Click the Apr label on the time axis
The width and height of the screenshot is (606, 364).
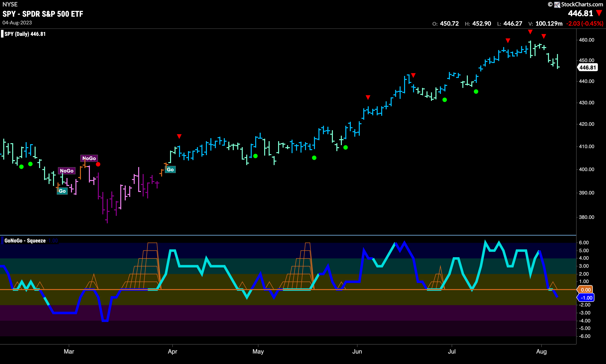coord(173,352)
